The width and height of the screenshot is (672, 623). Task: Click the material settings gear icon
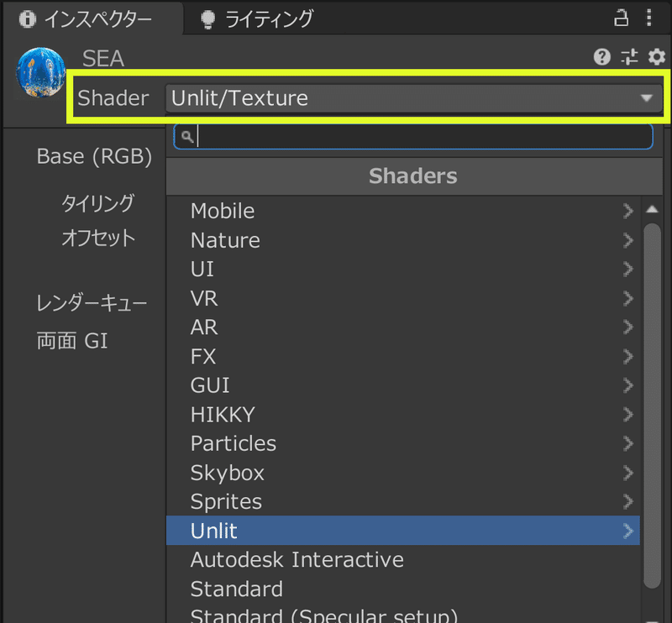coord(656,57)
